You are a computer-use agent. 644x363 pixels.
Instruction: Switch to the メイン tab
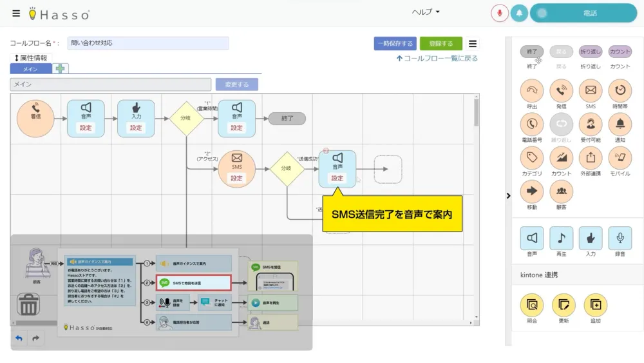point(30,68)
